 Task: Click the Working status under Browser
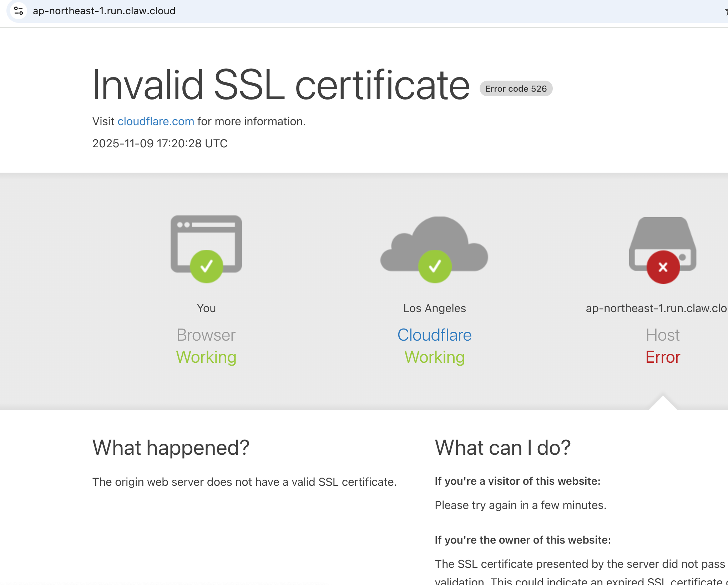coord(206,357)
